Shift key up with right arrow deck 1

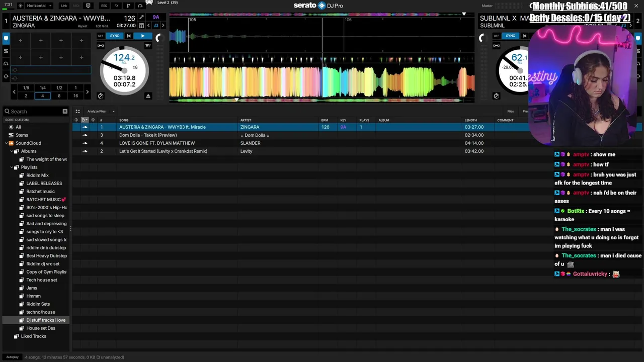click(x=163, y=26)
